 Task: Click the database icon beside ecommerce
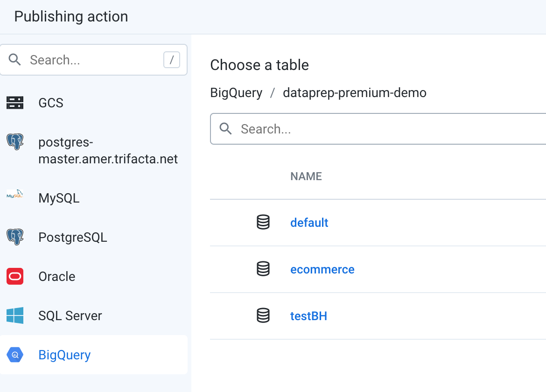(263, 269)
